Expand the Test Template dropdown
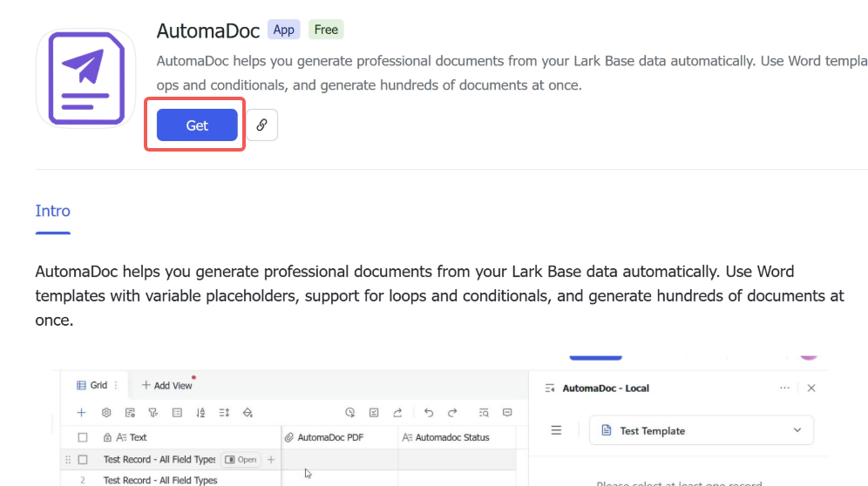Screen dimensions: 868x486 (x=702, y=430)
